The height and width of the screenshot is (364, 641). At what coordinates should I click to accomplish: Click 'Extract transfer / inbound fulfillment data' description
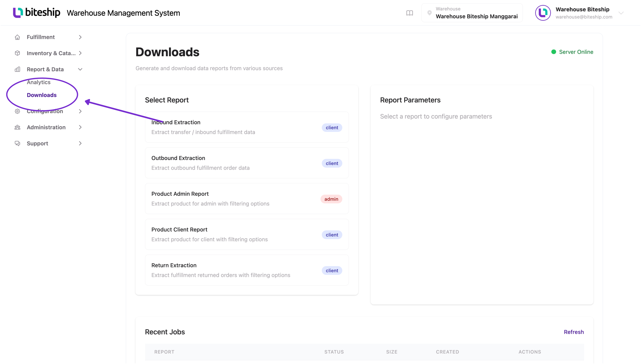[x=203, y=132]
